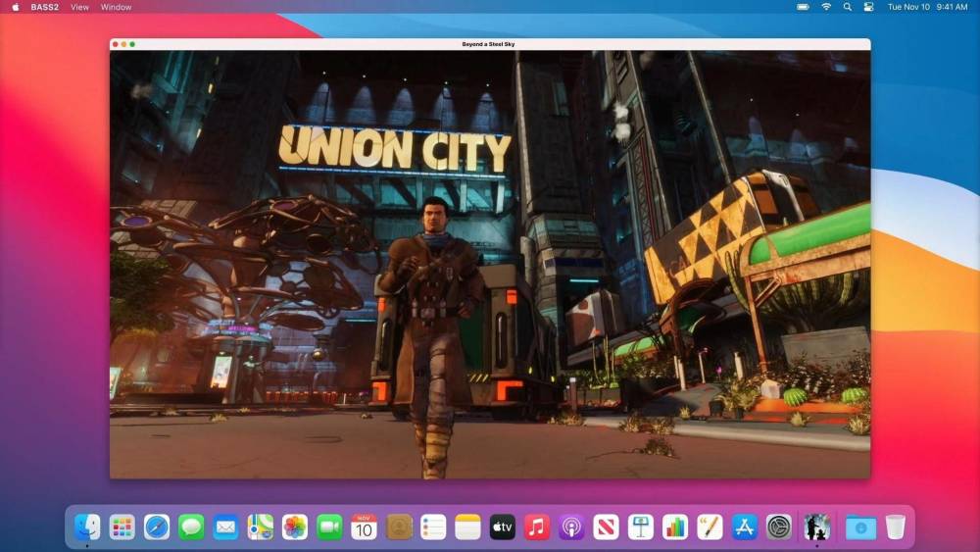Open the Apple menu

(16, 7)
